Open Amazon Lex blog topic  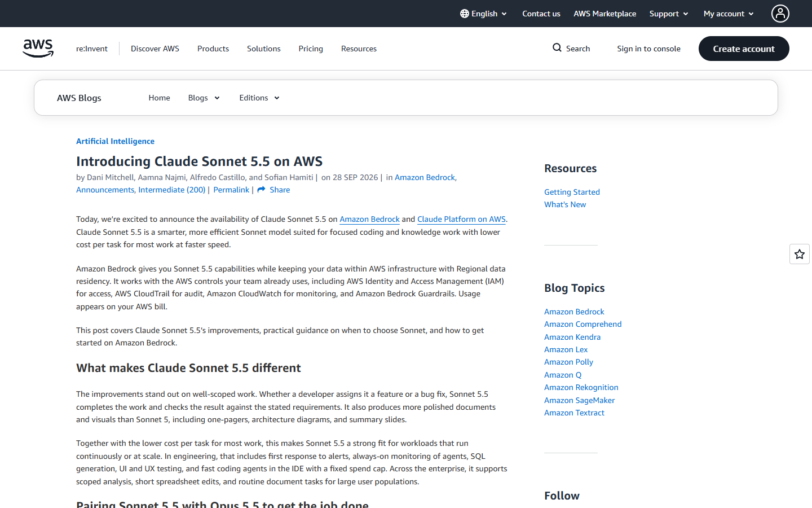pos(566,349)
